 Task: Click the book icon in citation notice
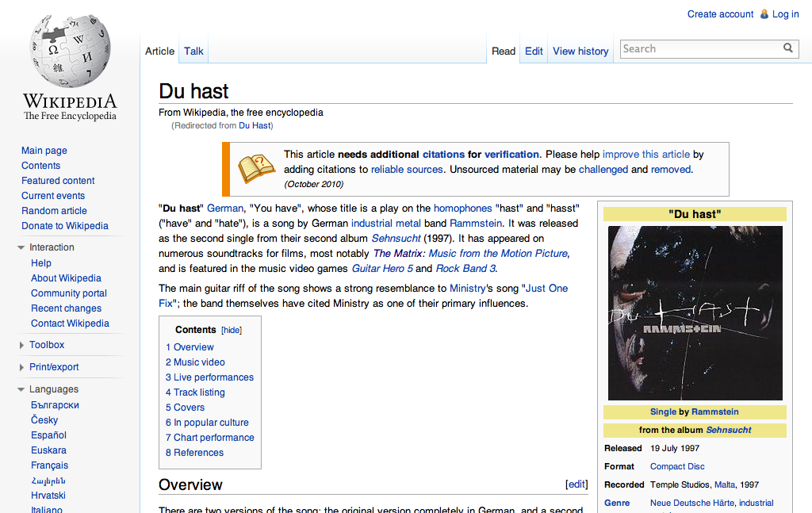(256, 169)
